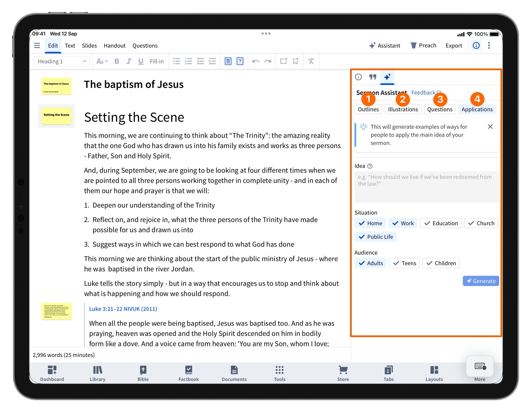Open the Factbook from bottom bar
The width and height of the screenshot is (532, 413).
pos(189,373)
